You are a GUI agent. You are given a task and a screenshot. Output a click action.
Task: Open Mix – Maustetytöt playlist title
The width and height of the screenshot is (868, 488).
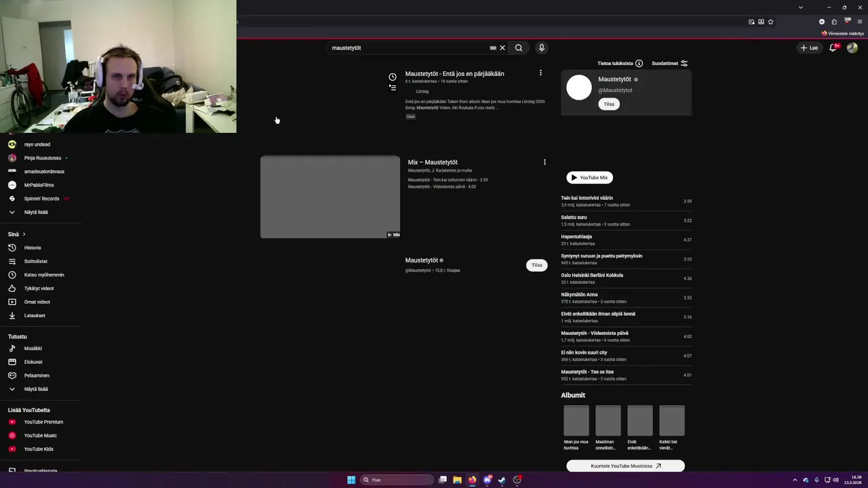point(433,162)
